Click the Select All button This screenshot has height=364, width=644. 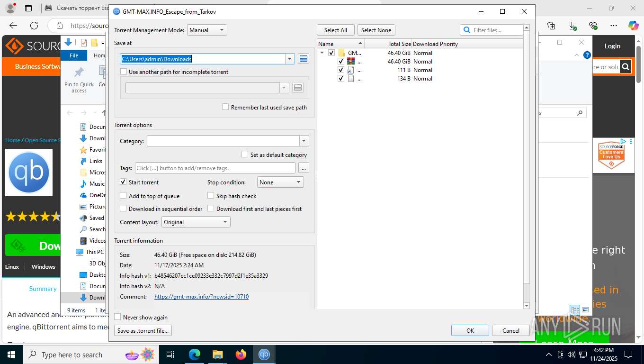coord(336,30)
